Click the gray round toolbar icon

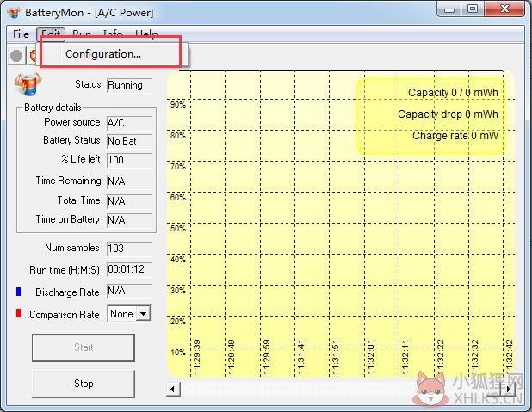[16, 56]
